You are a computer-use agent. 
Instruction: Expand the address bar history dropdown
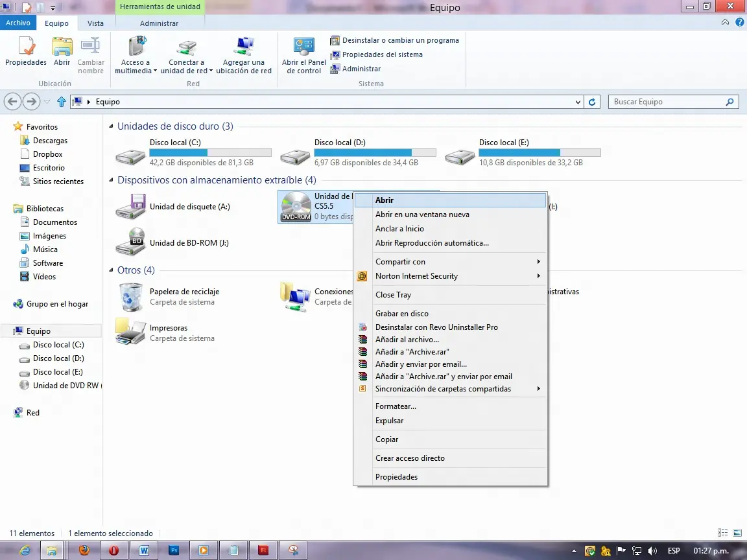[577, 102]
